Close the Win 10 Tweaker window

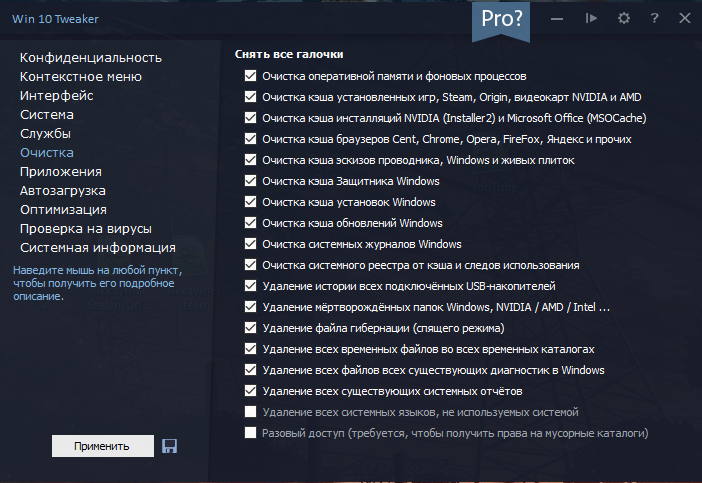685,18
